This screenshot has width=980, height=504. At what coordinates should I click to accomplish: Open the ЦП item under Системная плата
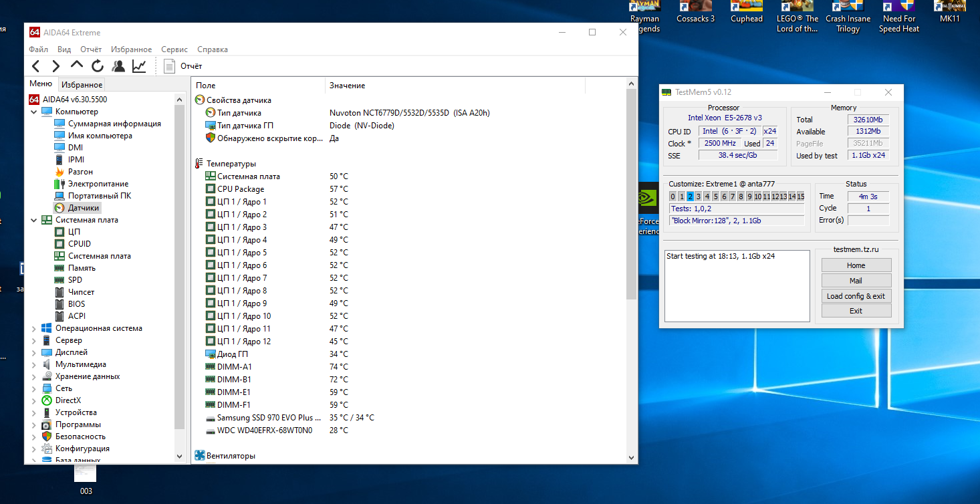pyautogui.click(x=74, y=232)
